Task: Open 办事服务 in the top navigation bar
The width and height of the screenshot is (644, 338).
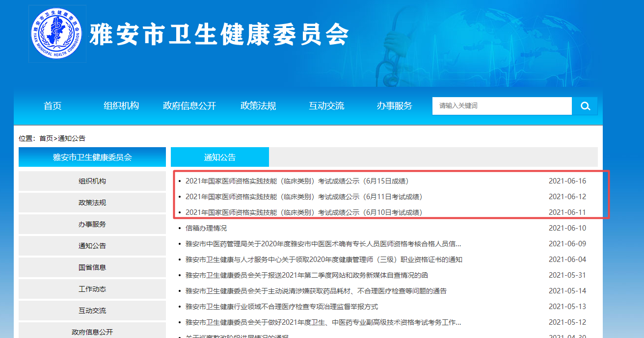Action: [395, 106]
